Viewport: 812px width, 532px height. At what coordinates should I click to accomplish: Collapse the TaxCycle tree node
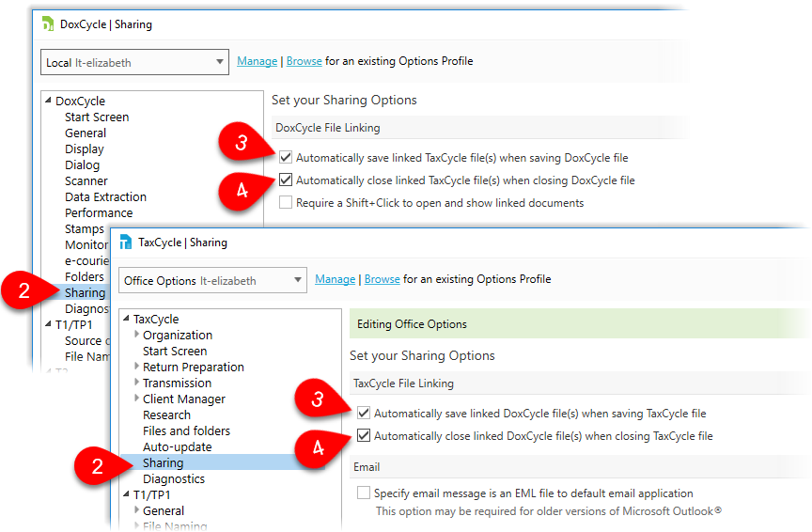pos(126,318)
